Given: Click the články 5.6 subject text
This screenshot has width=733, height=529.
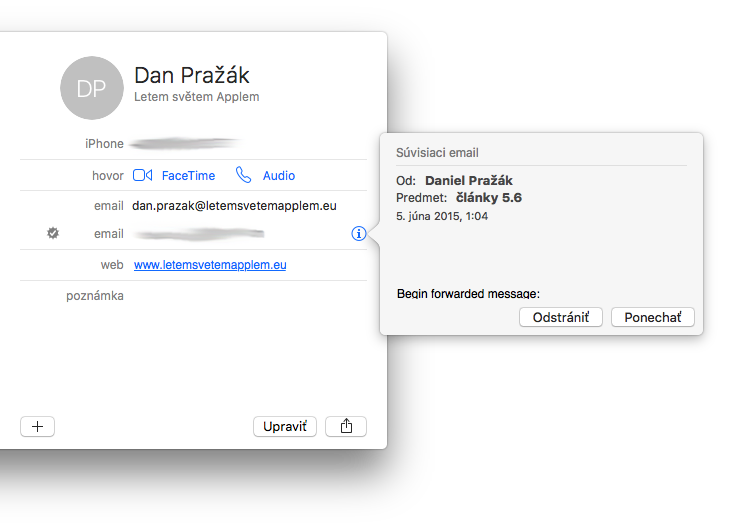Looking at the screenshot, I should tap(489, 198).
